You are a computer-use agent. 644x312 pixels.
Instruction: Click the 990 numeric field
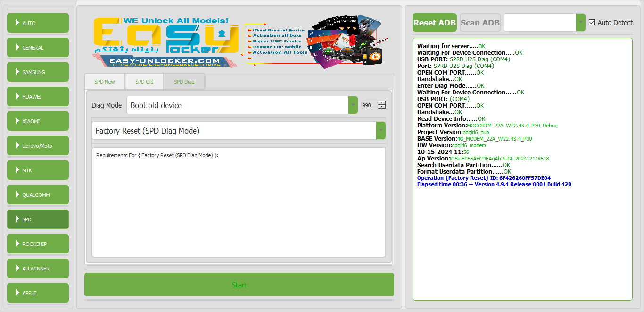[x=369, y=106]
